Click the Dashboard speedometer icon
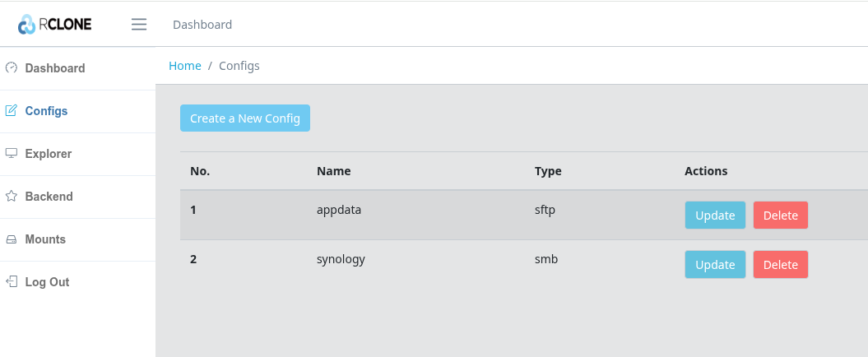Image resolution: width=868 pixels, height=357 pixels. click(11, 67)
